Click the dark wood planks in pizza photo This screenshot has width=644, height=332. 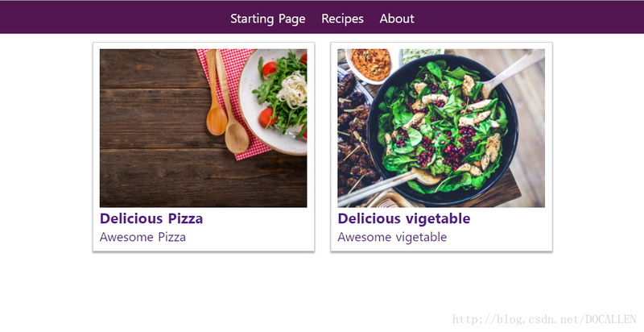[152, 128]
